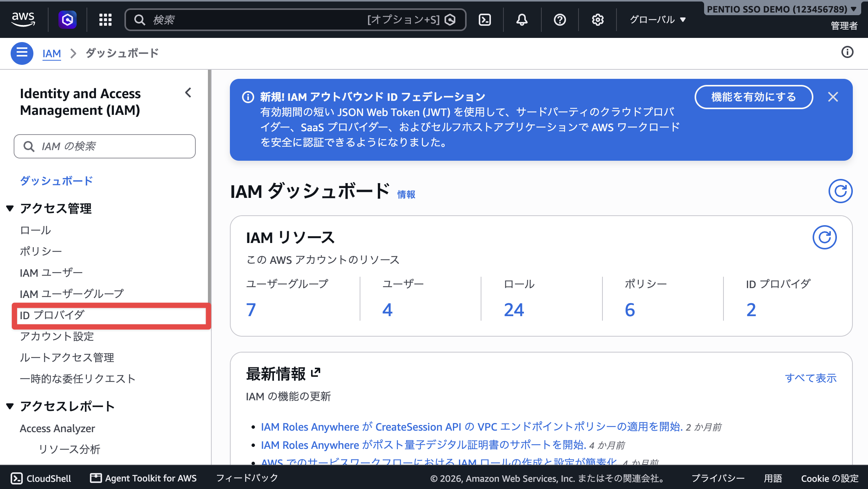Click ID providers count 2
Image resolution: width=868 pixels, height=489 pixels.
click(x=751, y=310)
